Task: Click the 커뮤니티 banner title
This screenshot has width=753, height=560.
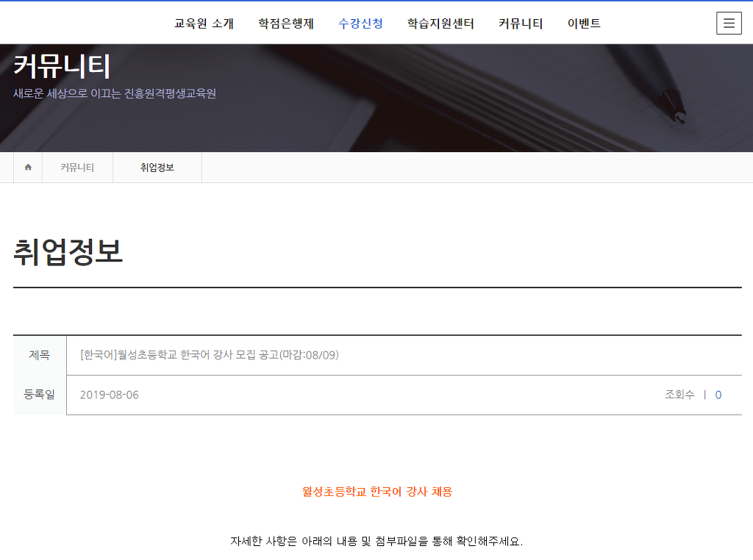Action: click(63, 65)
